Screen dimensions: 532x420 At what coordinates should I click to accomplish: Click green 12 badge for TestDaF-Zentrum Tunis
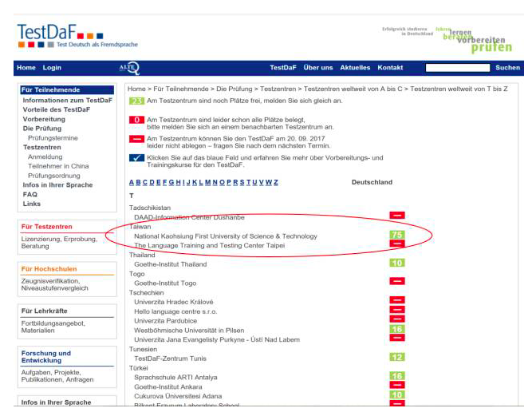coord(397,357)
